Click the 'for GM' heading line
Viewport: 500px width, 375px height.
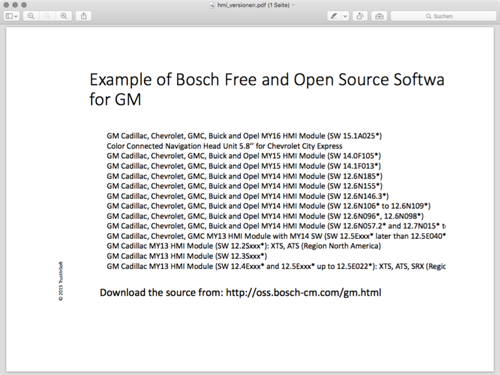(x=115, y=99)
